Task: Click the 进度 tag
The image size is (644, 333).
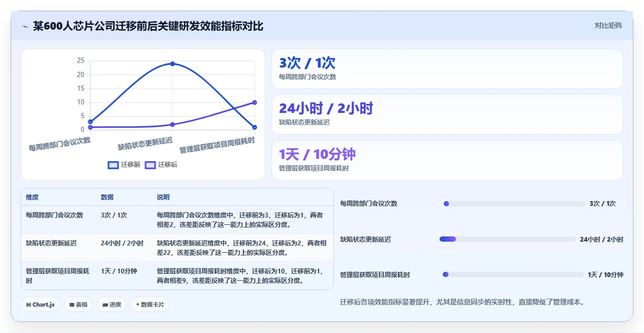Action: tap(111, 305)
